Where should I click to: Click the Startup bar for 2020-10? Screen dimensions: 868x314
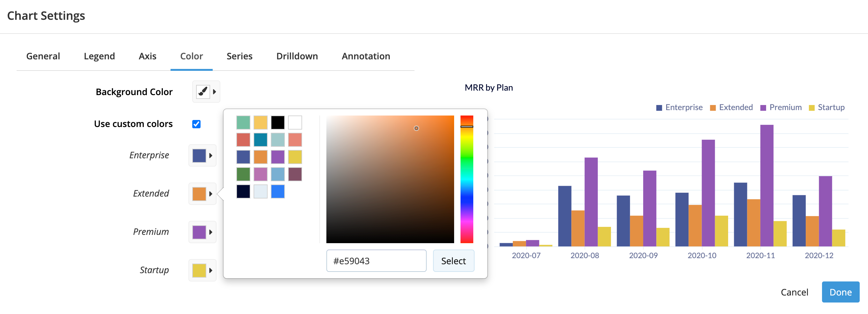click(721, 231)
